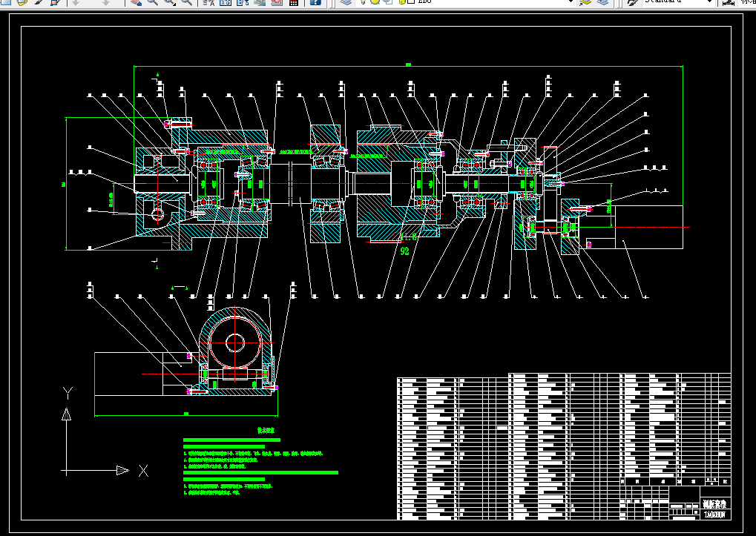Open the Sheet Set Manager icon
Screen dimensions: 756x536
pos(260,2)
